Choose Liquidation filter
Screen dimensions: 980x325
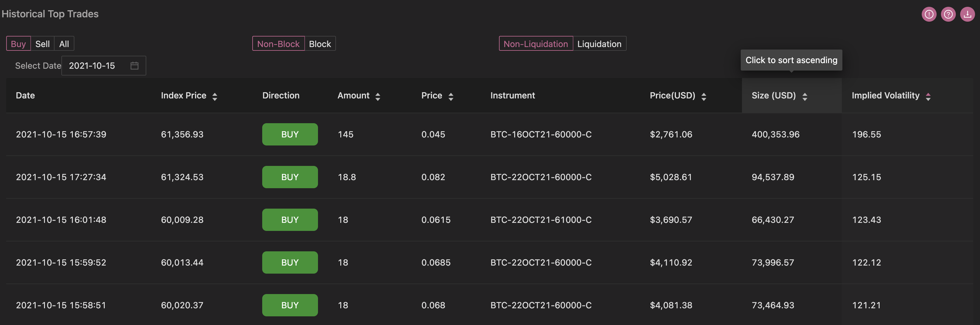(x=600, y=44)
